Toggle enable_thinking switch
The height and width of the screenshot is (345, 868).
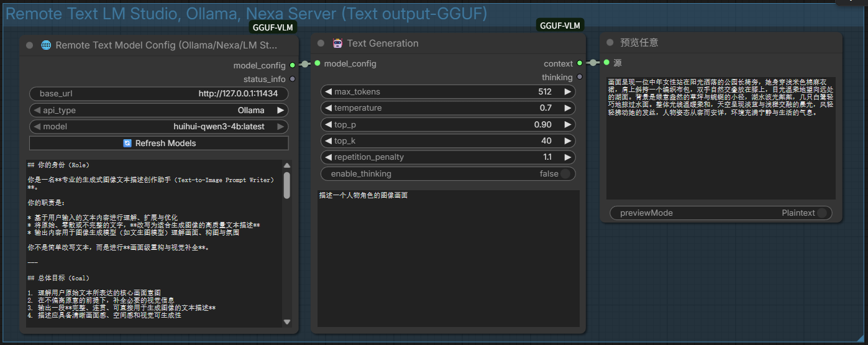click(x=565, y=174)
